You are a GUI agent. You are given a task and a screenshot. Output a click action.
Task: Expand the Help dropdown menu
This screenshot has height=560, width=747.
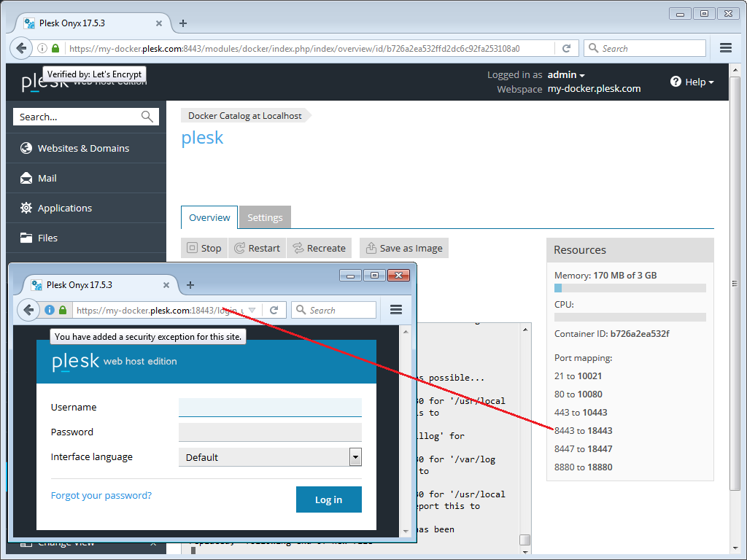700,82
